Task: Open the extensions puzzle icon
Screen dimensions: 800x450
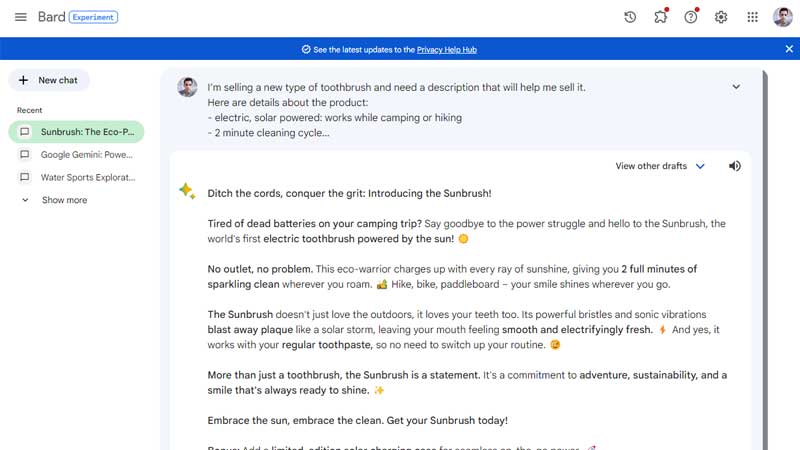Action: 661,17
